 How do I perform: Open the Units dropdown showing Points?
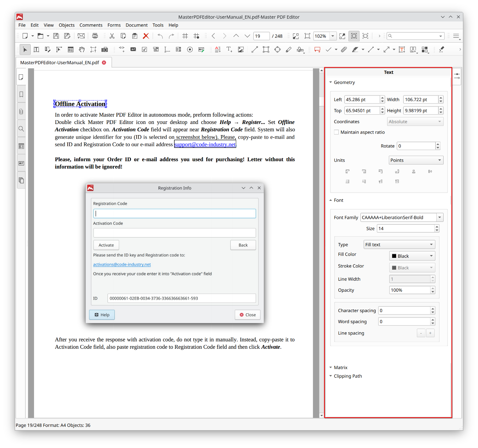(x=416, y=160)
